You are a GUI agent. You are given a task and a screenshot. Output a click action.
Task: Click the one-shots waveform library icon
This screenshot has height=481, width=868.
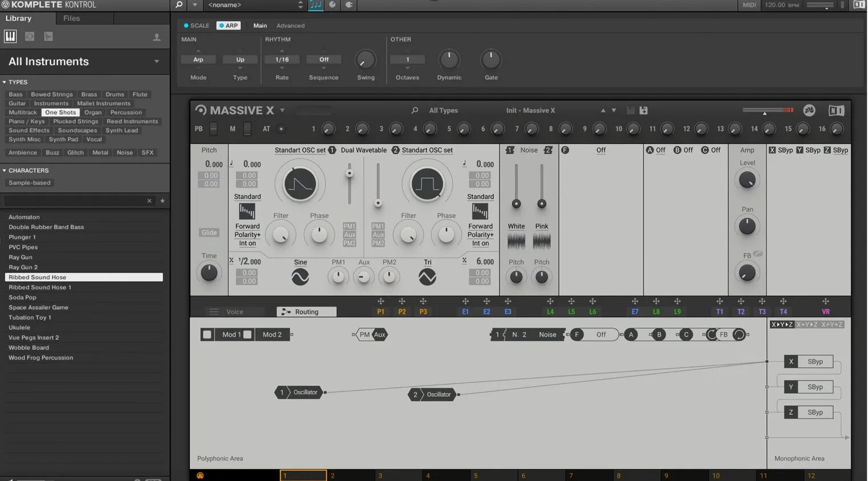tap(48, 36)
